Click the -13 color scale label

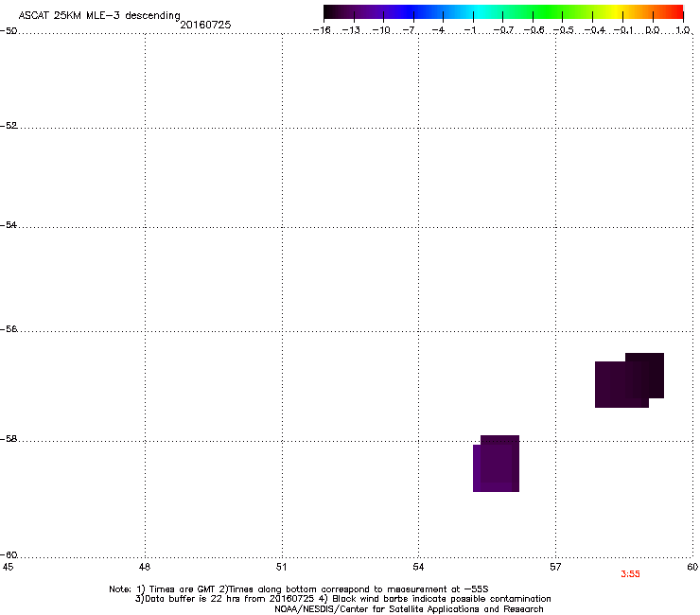coord(351,30)
